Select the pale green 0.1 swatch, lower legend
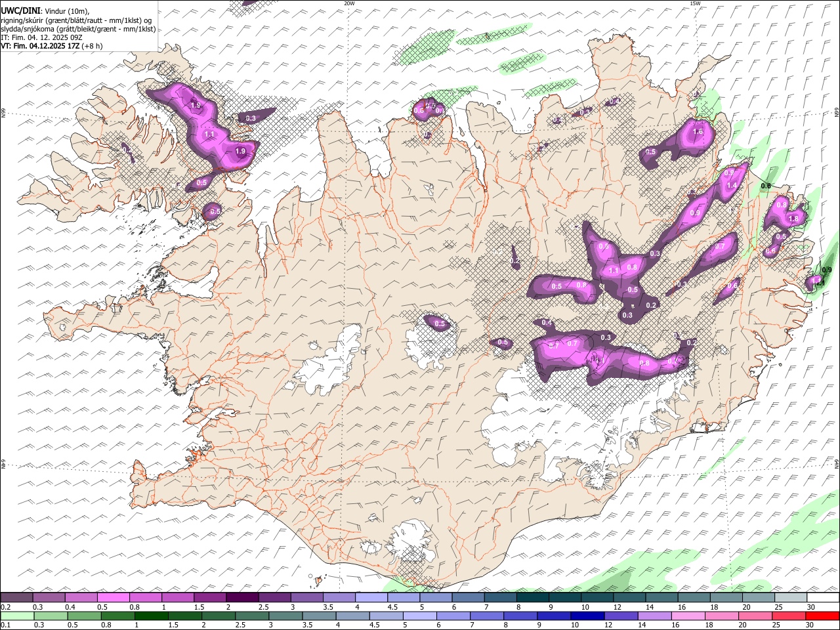Image resolution: width=840 pixels, height=630 pixels. (17, 616)
